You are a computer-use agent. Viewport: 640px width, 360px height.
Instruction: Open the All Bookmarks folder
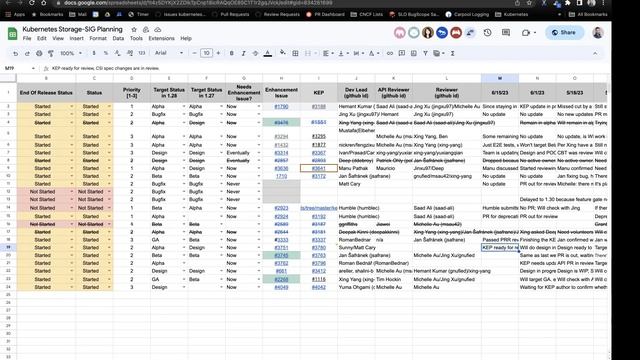click(x=588, y=14)
